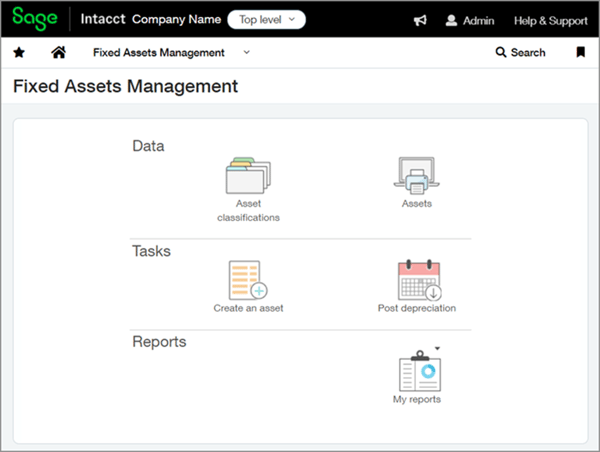Click the bookmark icon

(x=581, y=53)
